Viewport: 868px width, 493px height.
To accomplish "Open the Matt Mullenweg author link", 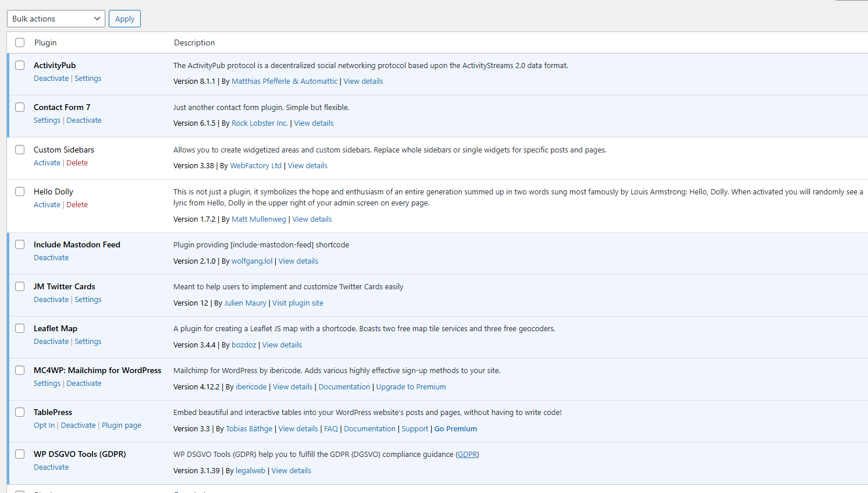I will 259,219.
